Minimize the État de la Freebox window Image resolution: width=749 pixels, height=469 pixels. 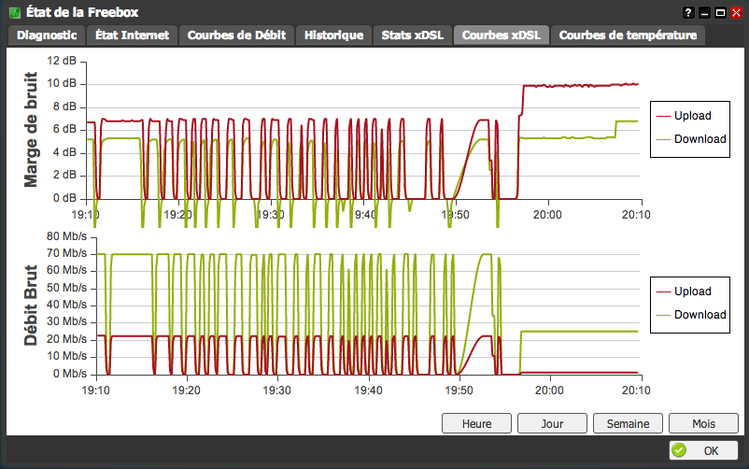click(704, 12)
